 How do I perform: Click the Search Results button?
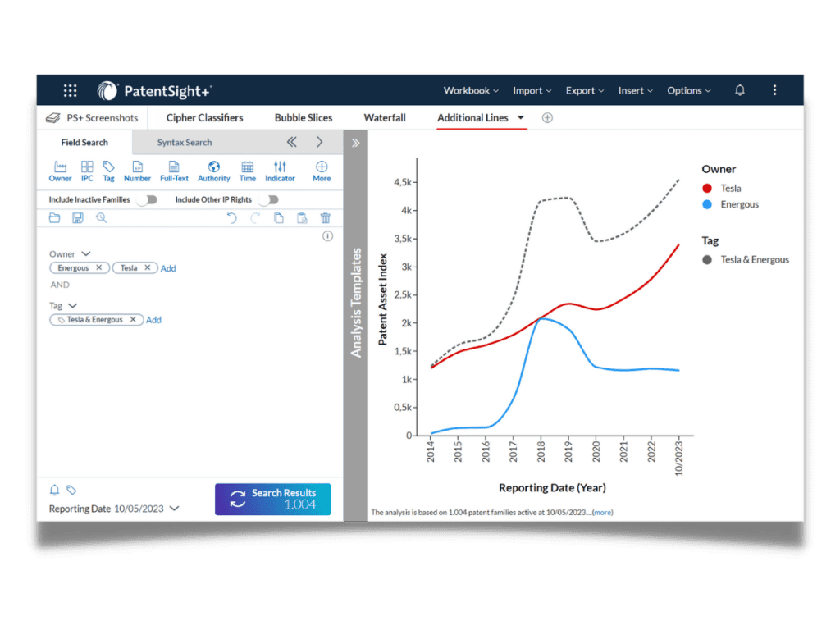(272, 499)
